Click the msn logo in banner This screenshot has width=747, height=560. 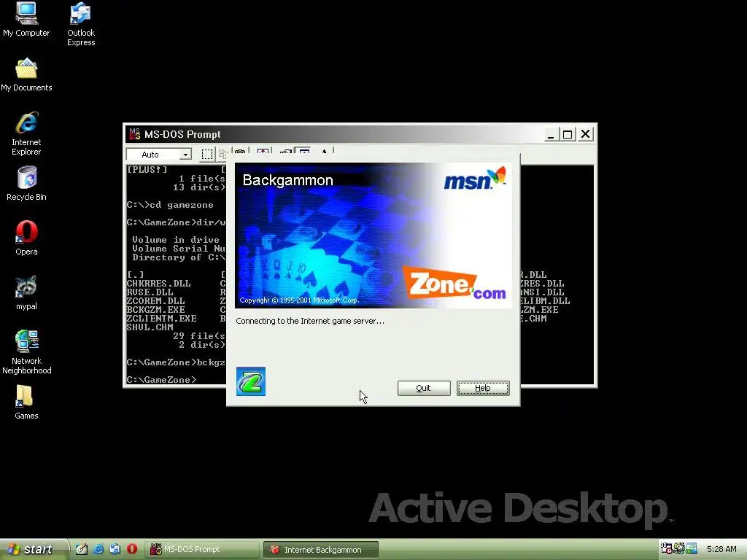[475, 179]
